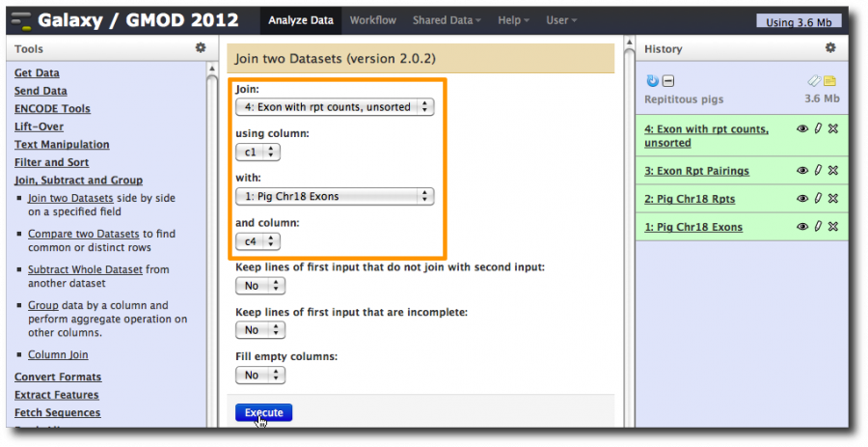The image size is (868, 447).
Task: Open the History panel gear options
Action: pyautogui.click(x=830, y=48)
